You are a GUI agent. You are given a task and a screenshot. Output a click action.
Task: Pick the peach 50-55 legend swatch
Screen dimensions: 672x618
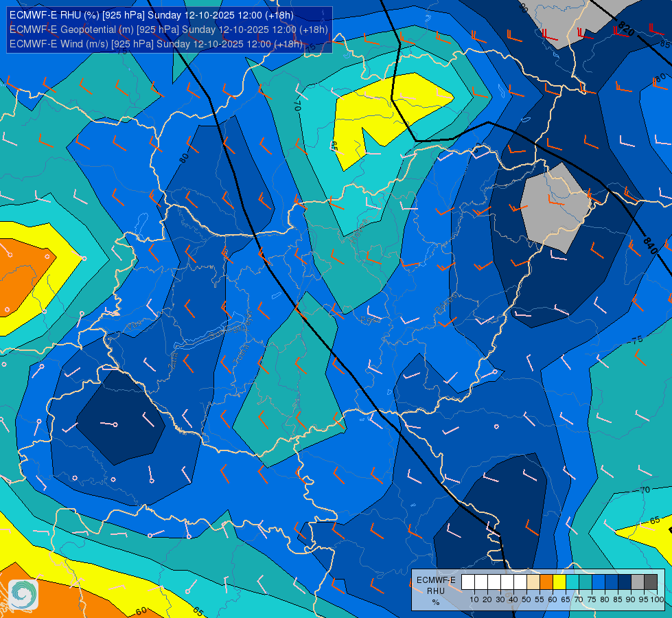(x=533, y=582)
